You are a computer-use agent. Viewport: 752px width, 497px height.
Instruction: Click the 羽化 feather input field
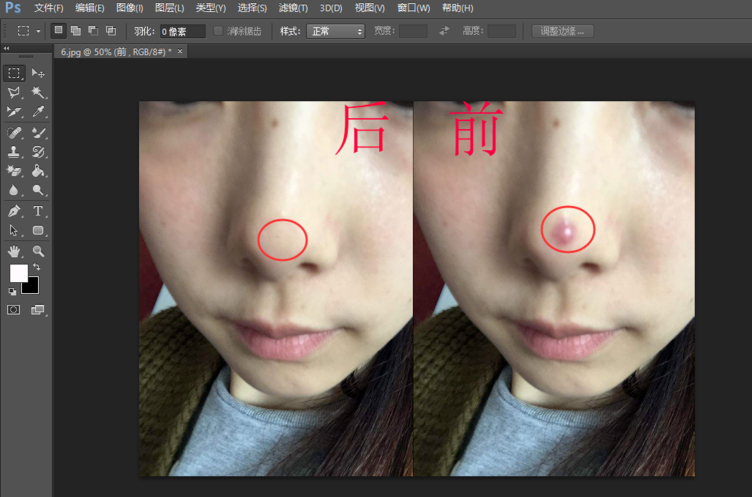pyautogui.click(x=182, y=31)
